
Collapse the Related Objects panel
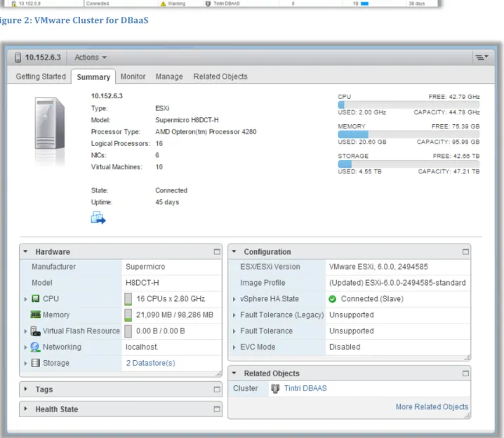[234, 373]
